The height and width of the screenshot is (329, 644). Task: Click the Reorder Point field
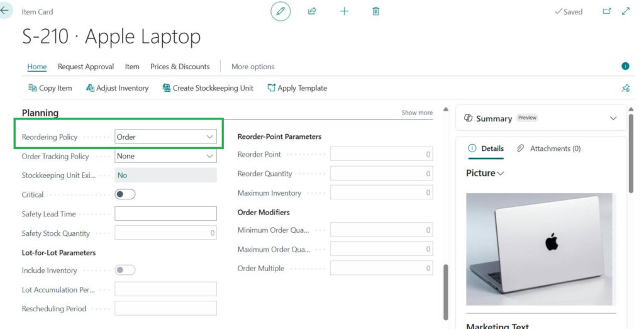[382, 155]
